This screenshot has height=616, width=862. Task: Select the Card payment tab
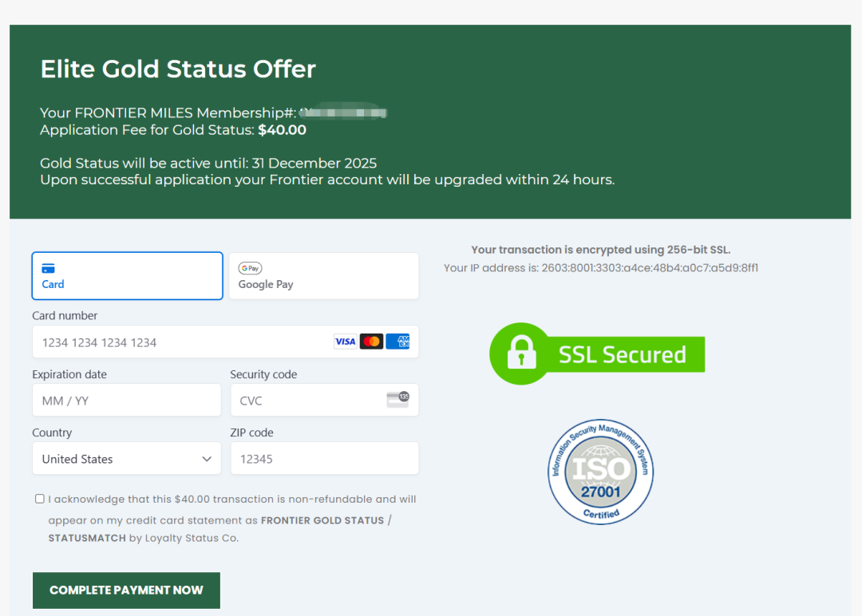click(127, 276)
